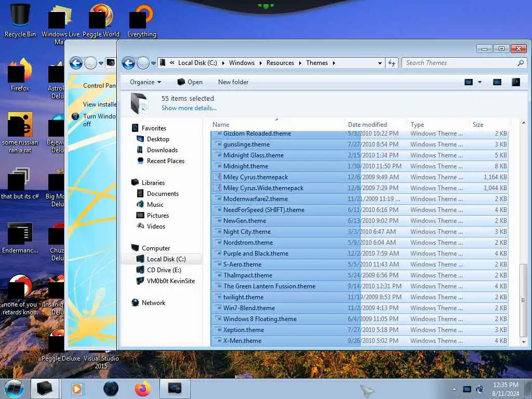Image resolution: width=532 pixels, height=399 pixels.
Task: Refresh the Themes folder view
Action: click(x=392, y=63)
